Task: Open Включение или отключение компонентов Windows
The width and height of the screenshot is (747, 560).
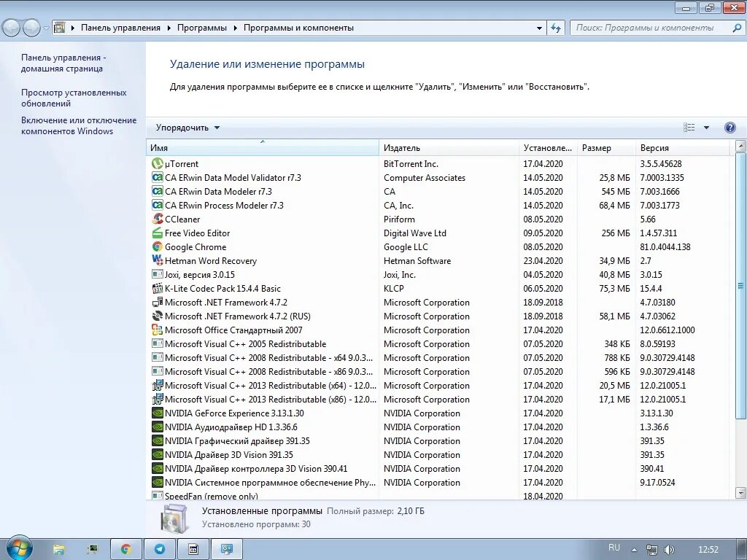Action: pos(79,125)
